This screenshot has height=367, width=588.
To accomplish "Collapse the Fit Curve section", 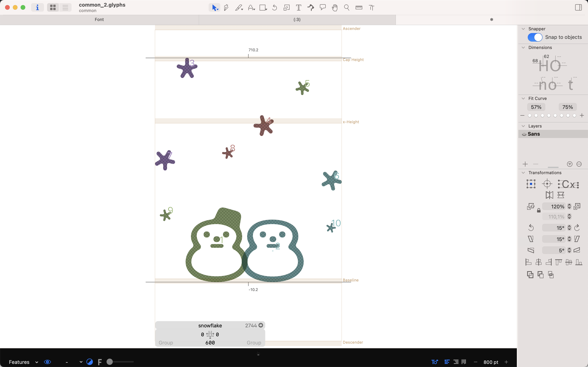I will click(x=523, y=98).
